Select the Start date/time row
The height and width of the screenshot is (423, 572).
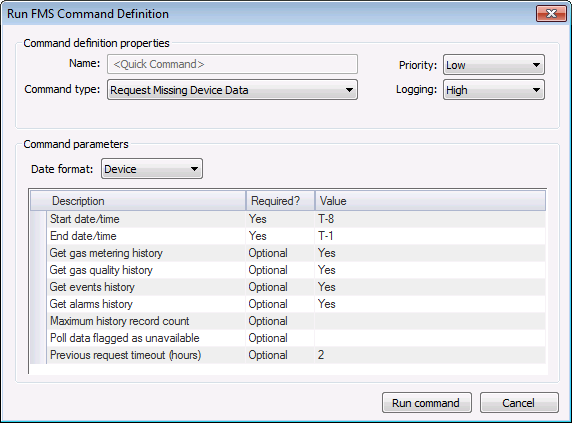288,219
